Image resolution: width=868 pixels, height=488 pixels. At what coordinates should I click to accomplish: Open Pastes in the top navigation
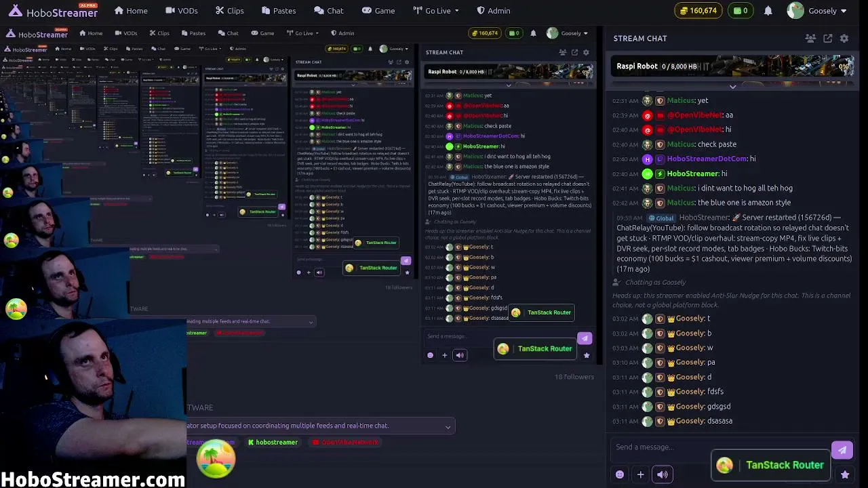(x=278, y=11)
